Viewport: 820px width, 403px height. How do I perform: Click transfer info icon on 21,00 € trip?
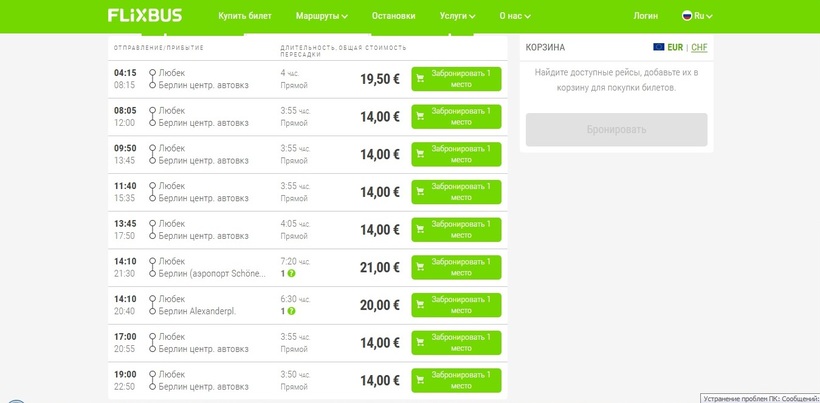(292, 273)
